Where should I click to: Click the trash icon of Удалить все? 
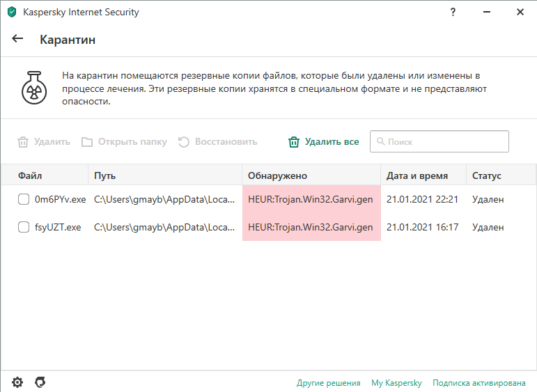[x=294, y=142]
